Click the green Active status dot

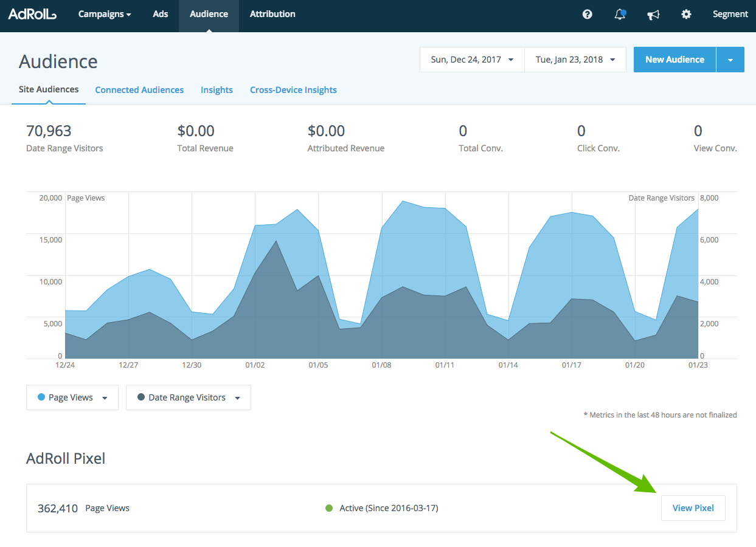[329, 507]
